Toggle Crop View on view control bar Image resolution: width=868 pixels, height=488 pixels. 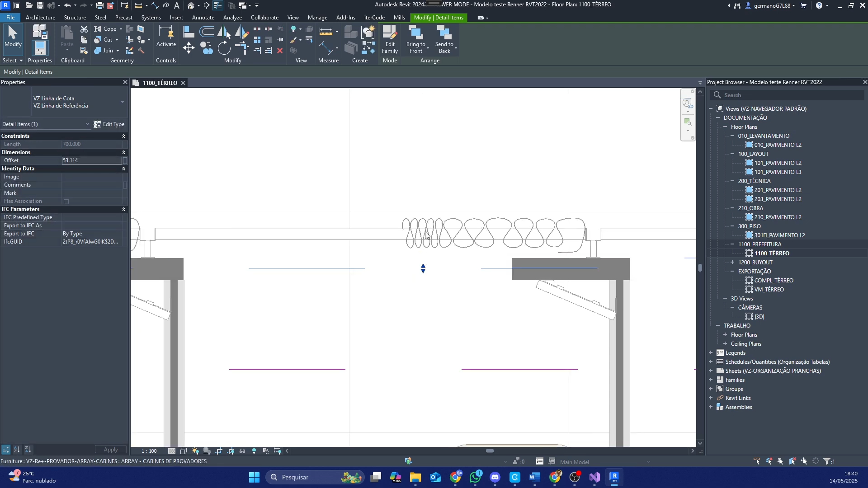click(219, 451)
